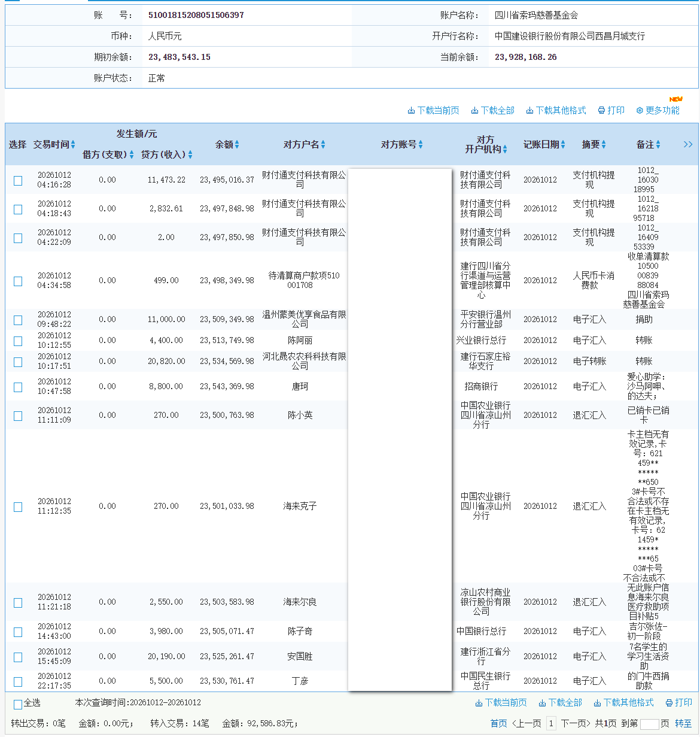
Task: Sort by 对方账号 column arrows
Action: [x=421, y=144]
